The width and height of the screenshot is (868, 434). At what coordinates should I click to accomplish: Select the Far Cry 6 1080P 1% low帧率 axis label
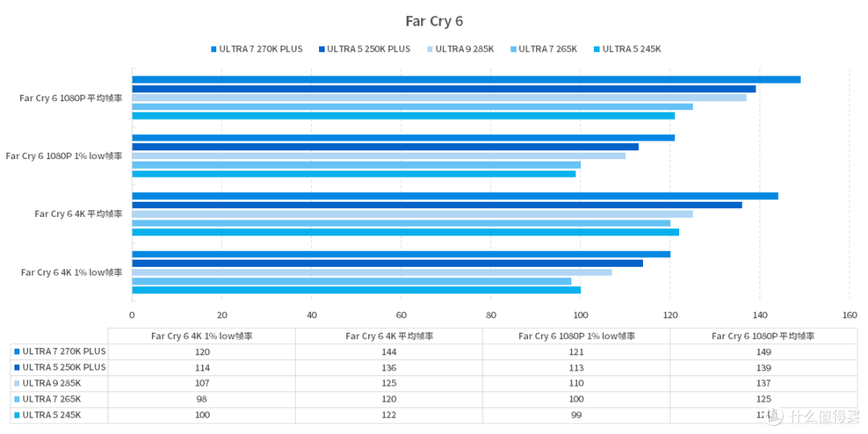coord(64,156)
